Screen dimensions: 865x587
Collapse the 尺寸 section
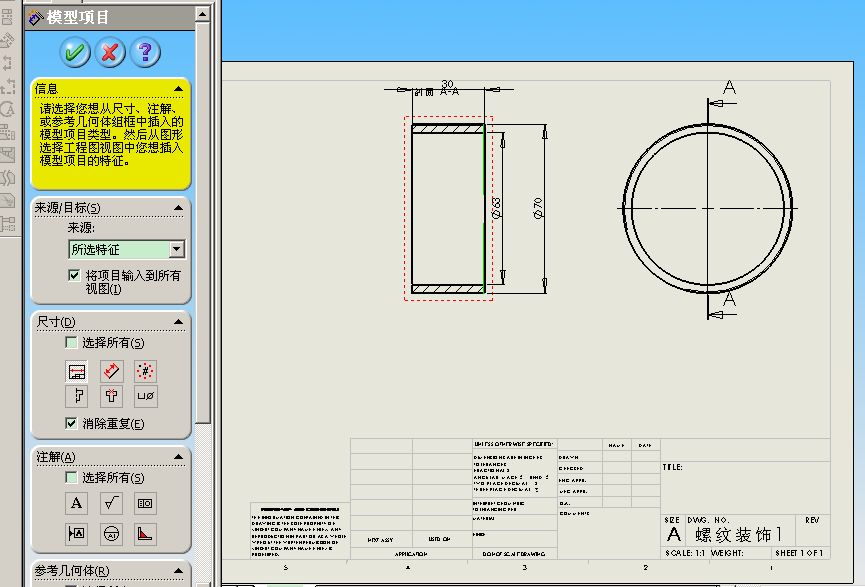(178, 322)
